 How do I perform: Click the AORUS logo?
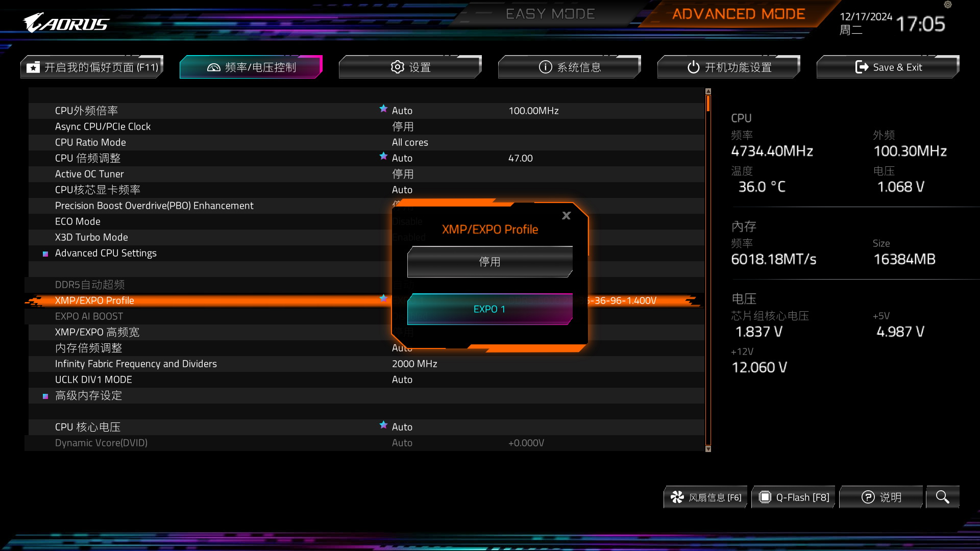66,23
